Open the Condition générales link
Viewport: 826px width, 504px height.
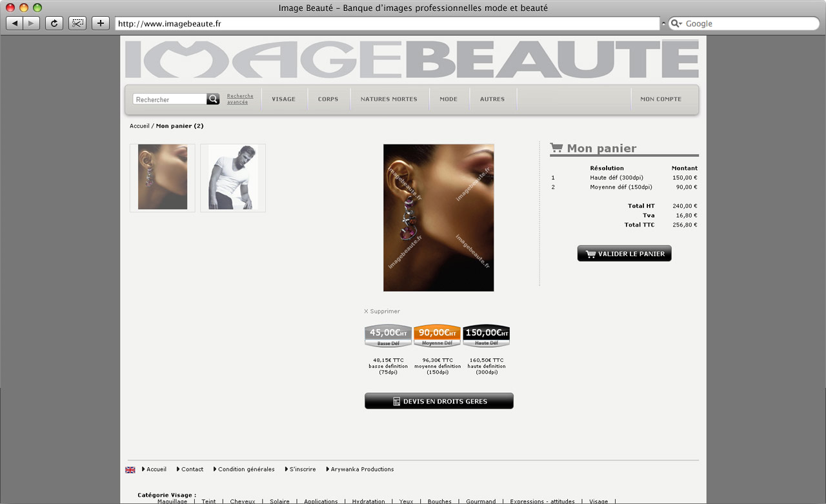click(x=244, y=470)
